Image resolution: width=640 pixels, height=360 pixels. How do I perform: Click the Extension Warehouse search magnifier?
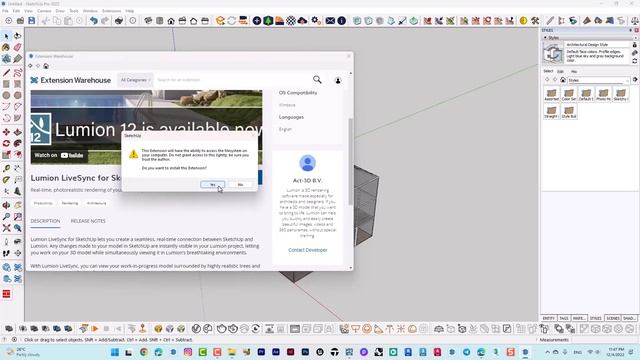tap(317, 80)
